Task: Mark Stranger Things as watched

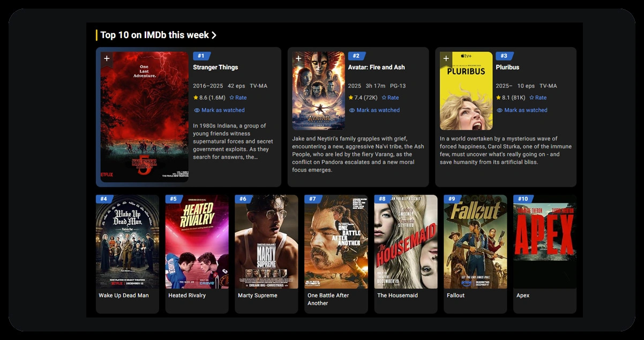Action: [219, 110]
